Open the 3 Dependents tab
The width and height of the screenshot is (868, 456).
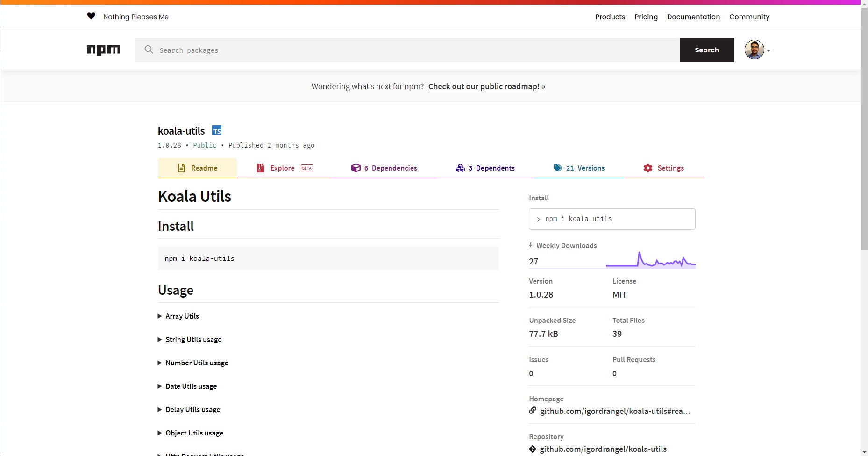coord(485,168)
